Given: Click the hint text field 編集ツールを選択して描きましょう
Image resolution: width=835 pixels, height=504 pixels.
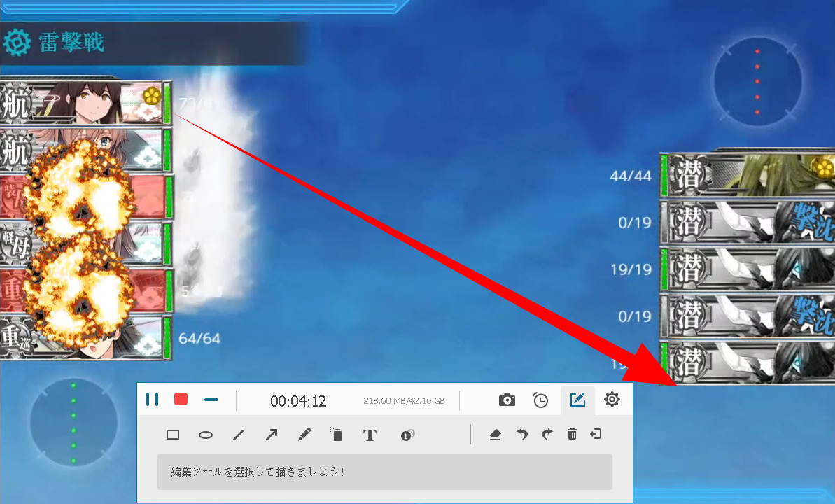Looking at the screenshot, I should tap(384, 472).
